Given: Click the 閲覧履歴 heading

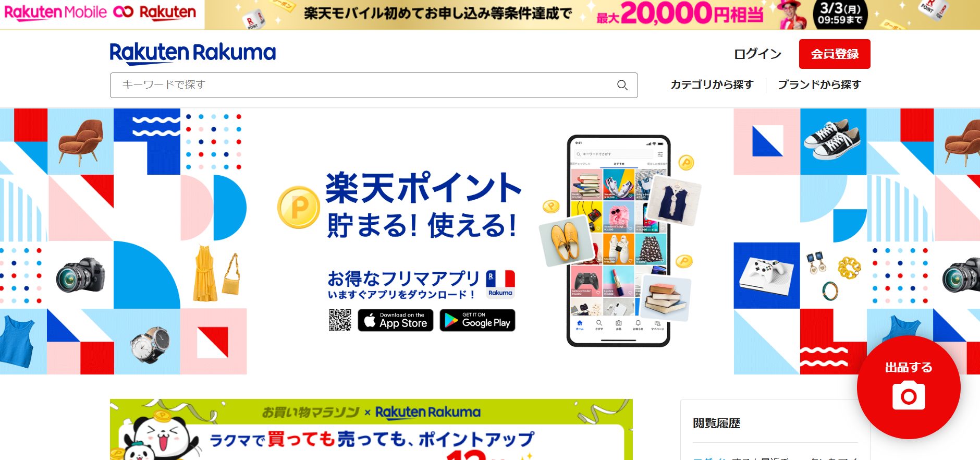Looking at the screenshot, I should coord(717,423).
